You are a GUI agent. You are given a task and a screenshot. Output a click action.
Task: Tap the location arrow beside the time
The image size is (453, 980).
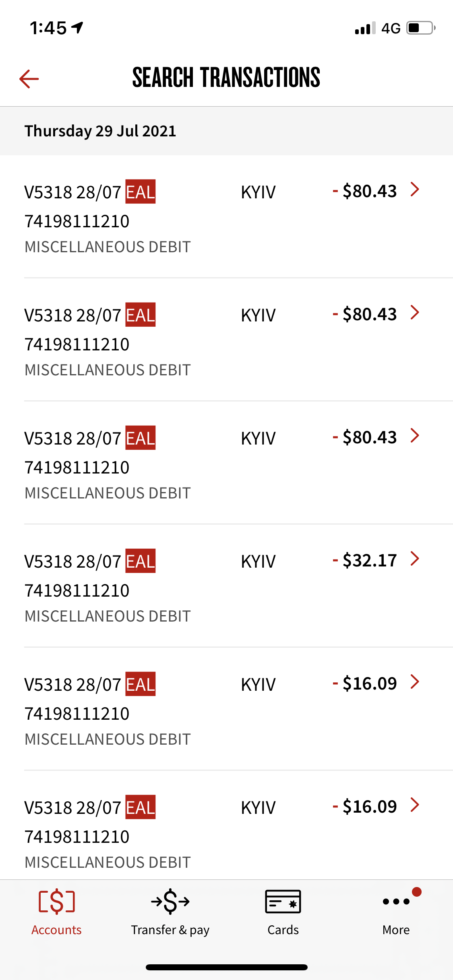click(x=77, y=27)
